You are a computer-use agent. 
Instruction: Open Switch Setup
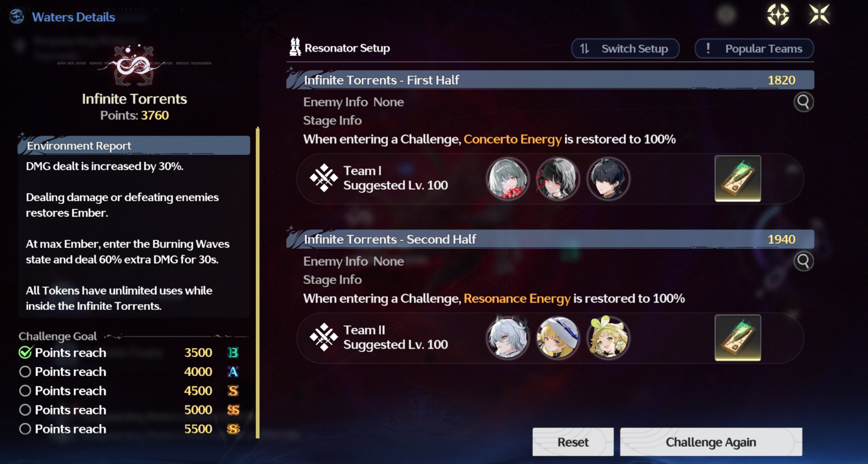coord(625,49)
